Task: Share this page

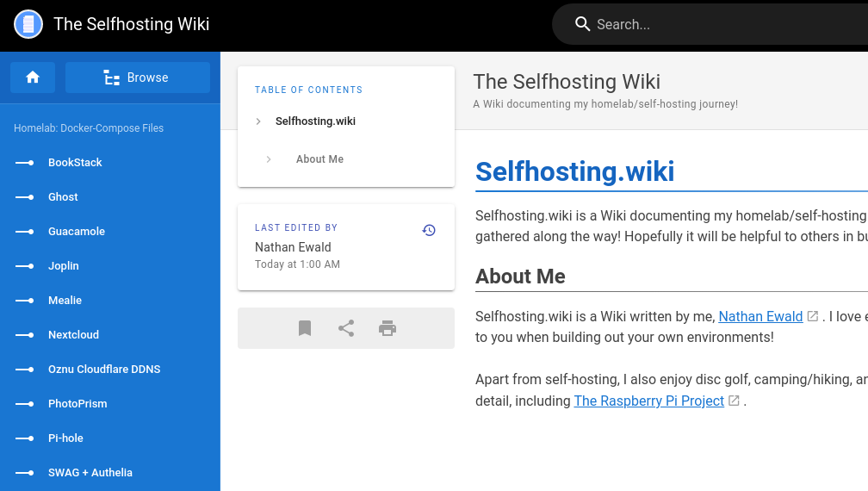Action: (x=346, y=328)
